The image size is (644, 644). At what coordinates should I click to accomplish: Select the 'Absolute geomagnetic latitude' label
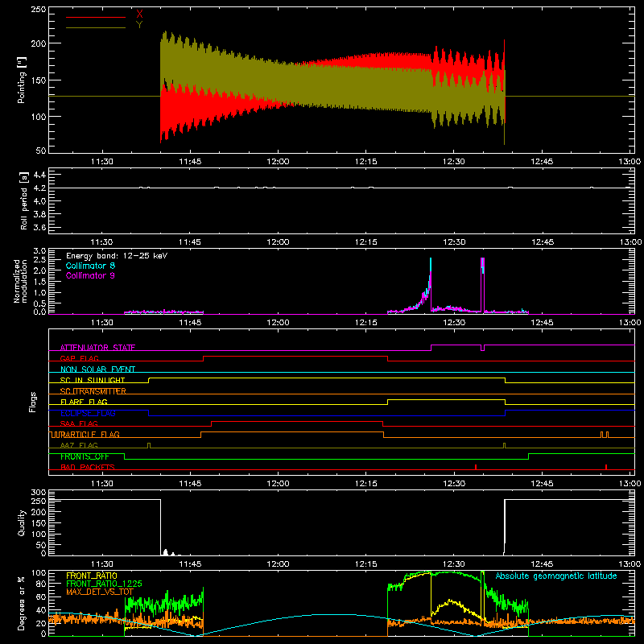556,576
